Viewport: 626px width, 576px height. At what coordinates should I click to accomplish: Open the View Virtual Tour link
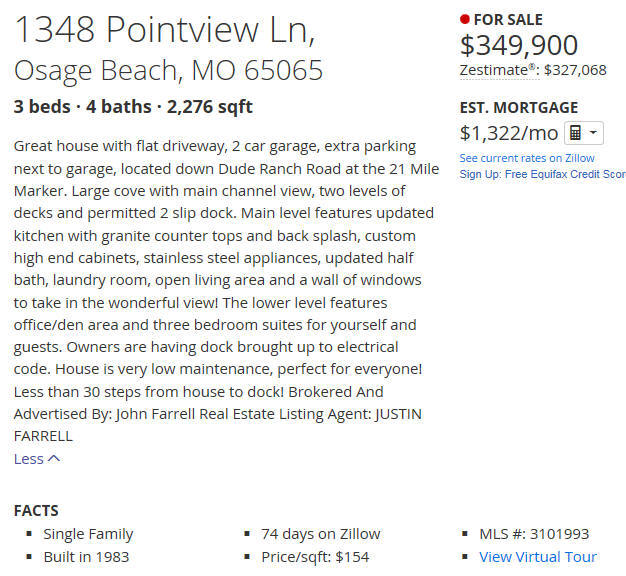pyautogui.click(x=538, y=557)
